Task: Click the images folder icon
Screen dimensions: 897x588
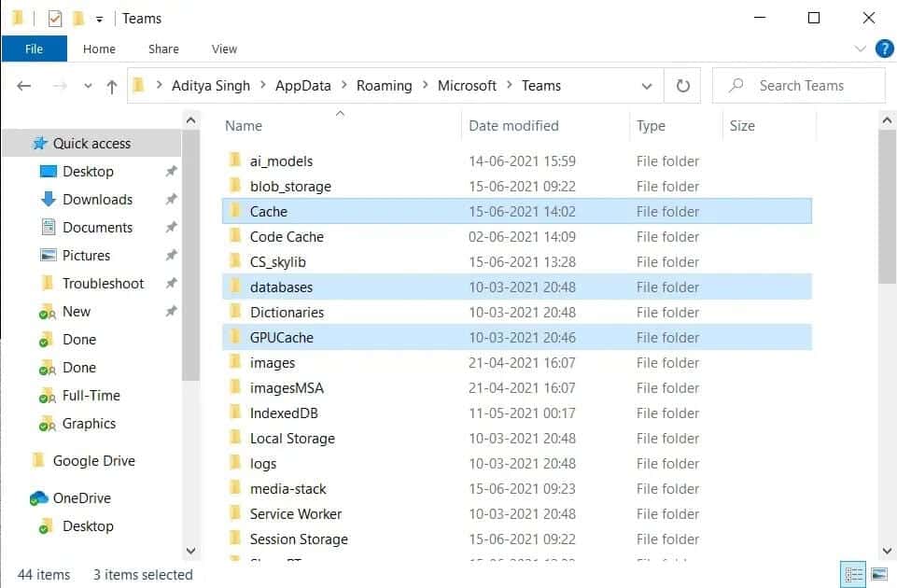Action: pos(234,361)
